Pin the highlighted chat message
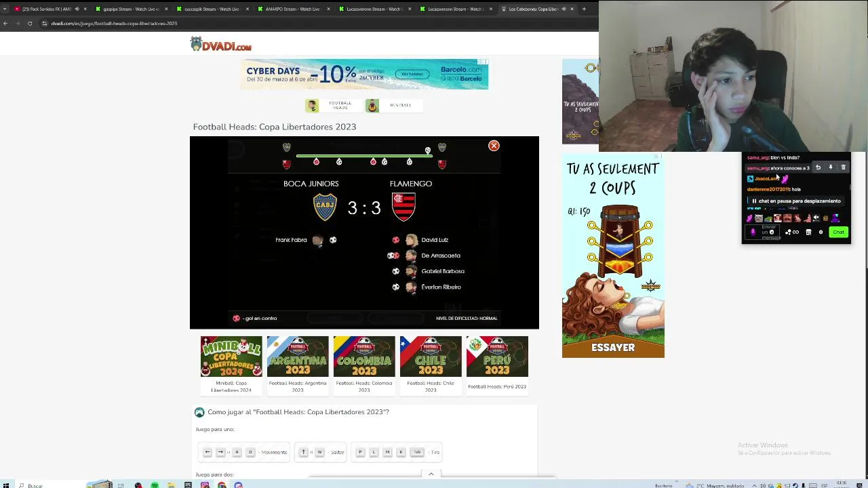This screenshot has height=488, width=868. tap(831, 167)
